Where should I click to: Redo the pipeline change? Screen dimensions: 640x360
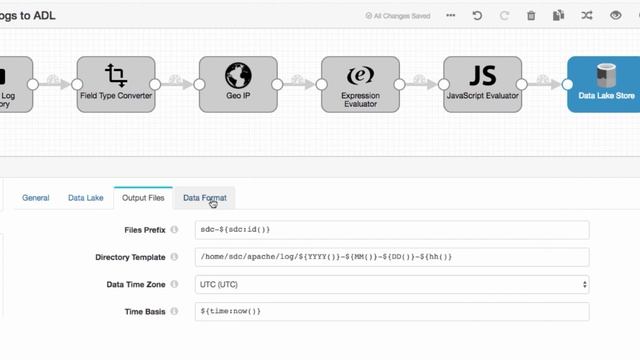pyautogui.click(x=504, y=16)
